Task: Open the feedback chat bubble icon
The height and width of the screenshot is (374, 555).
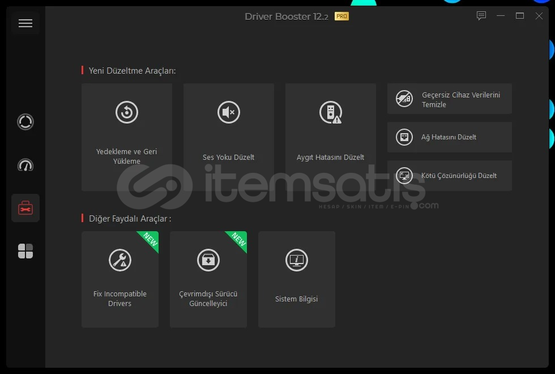Action: (481, 16)
